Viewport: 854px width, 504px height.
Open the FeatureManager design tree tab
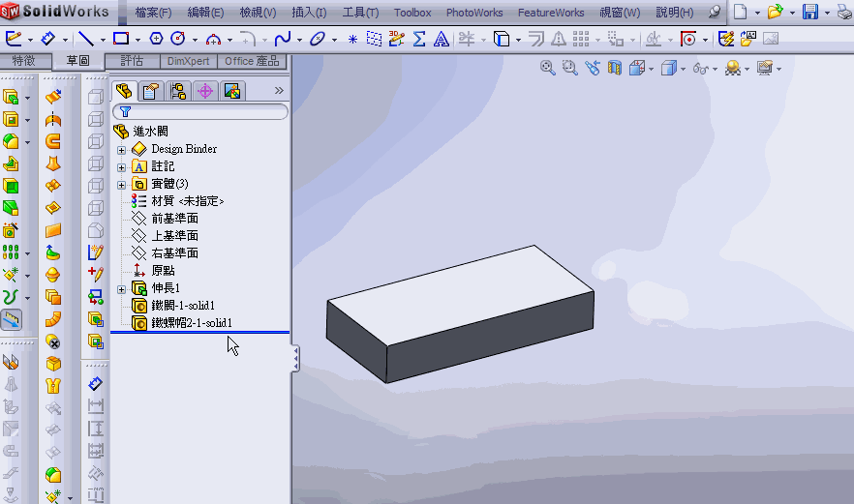124,91
